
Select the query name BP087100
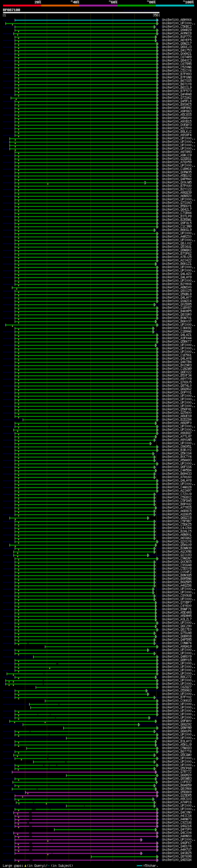pyautogui.click(x=11, y=10)
